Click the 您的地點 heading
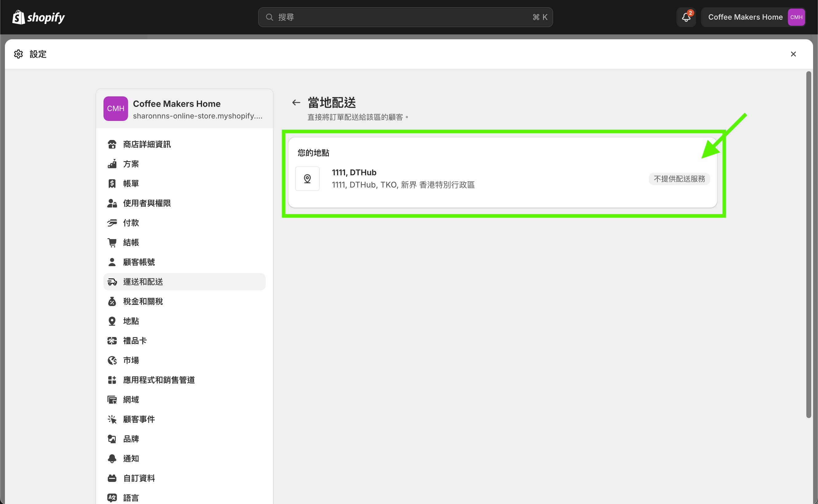The image size is (818, 504). point(314,153)
